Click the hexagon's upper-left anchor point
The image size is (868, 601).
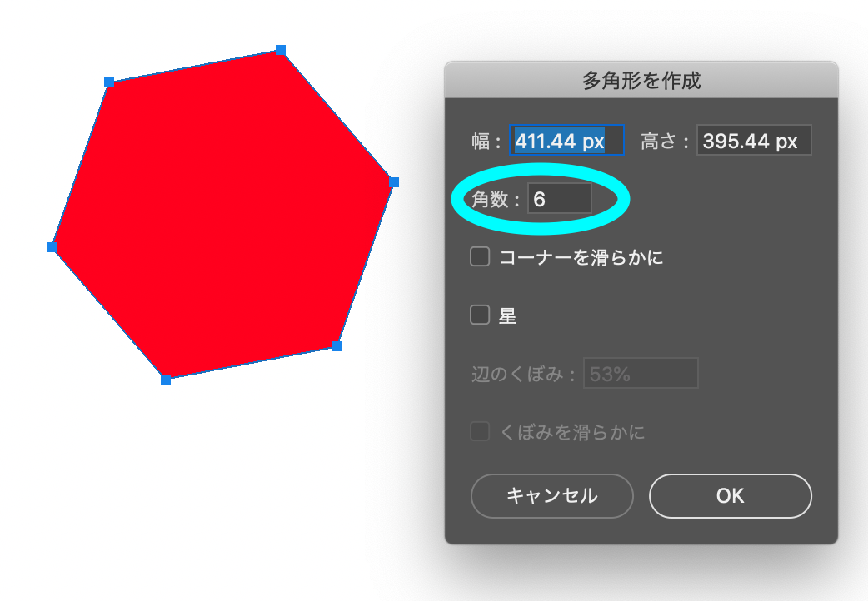[x=109, y=82]
